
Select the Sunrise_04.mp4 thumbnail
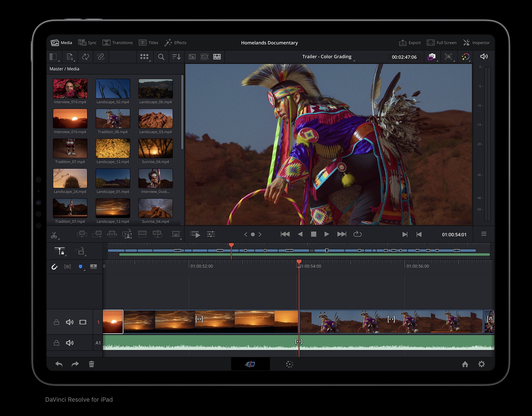click(x=155, y=149)
